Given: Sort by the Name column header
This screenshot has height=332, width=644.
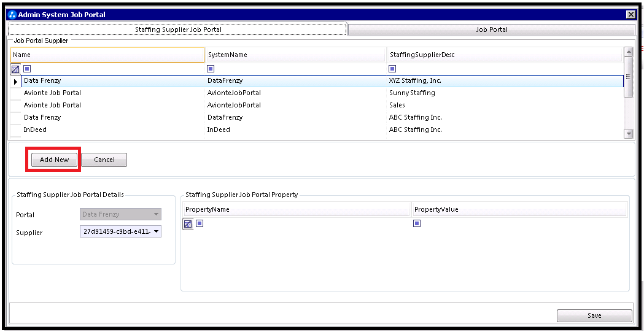Looking at the screenshot, I should [107, 55].
